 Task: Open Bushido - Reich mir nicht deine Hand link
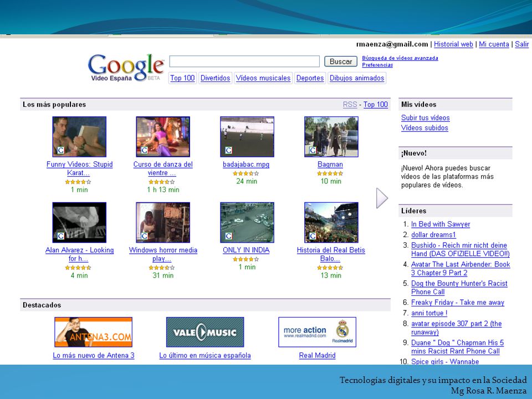[x=461, y=249]
